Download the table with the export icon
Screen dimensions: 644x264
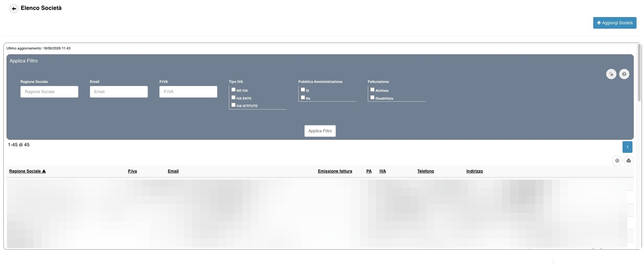[617, 161]
